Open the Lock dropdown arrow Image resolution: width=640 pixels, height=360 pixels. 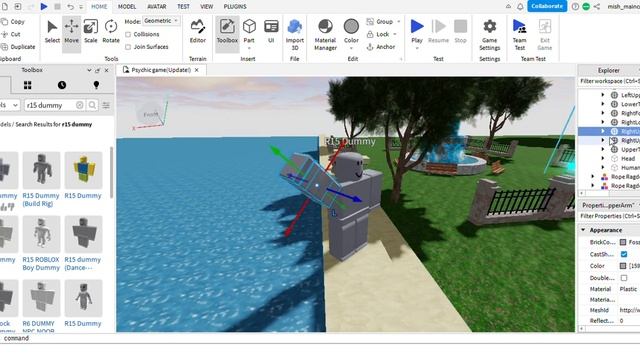point(395,34)
